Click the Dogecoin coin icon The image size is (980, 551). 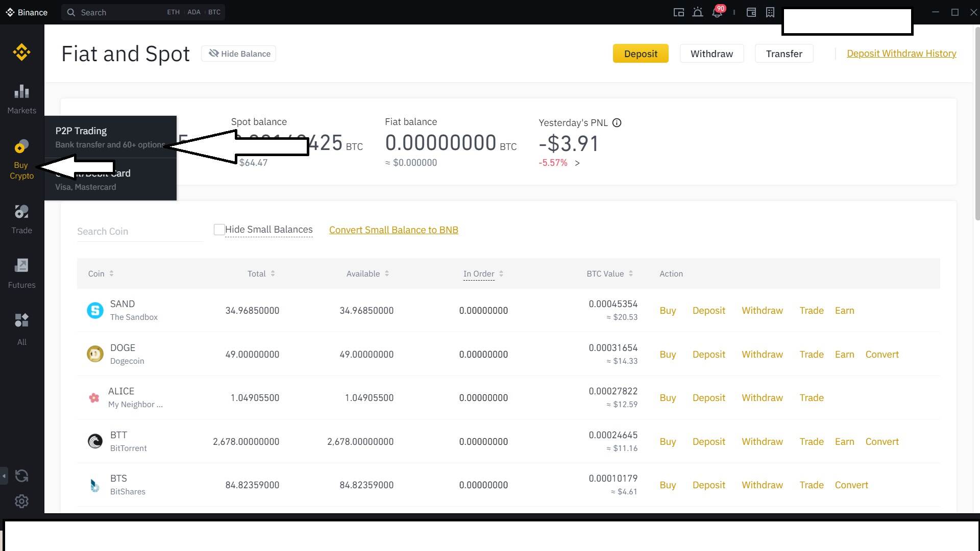pos(95,354)
